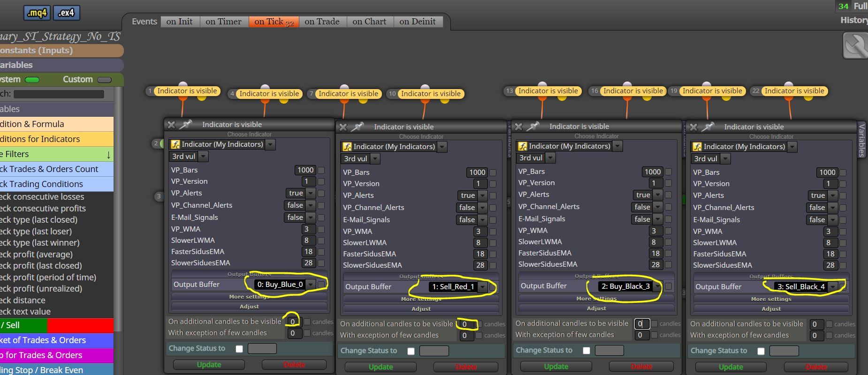Viewport: 868px width, 375px height.
Task: Select block 16 Indicator is visible
Action: pyautogui.click(x=633, y=91)
